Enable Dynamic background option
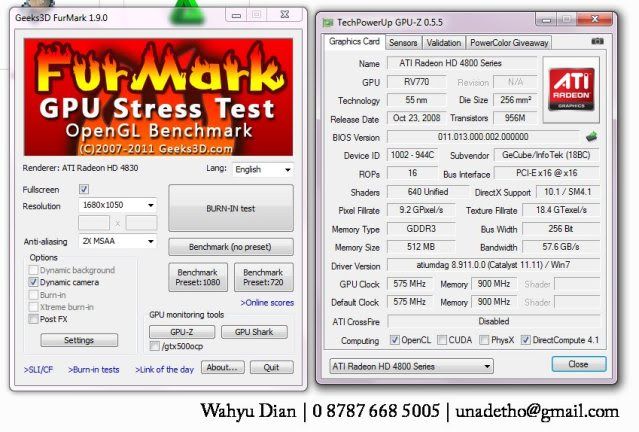 pyautogui.click(x=33, y=270)
